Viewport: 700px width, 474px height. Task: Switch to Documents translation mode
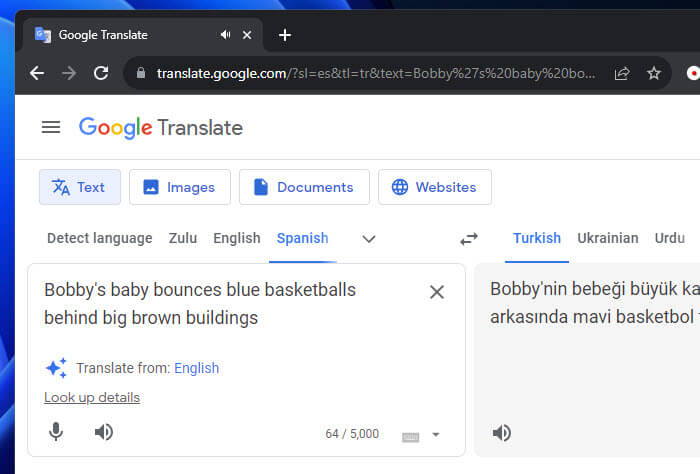(304, 187)
